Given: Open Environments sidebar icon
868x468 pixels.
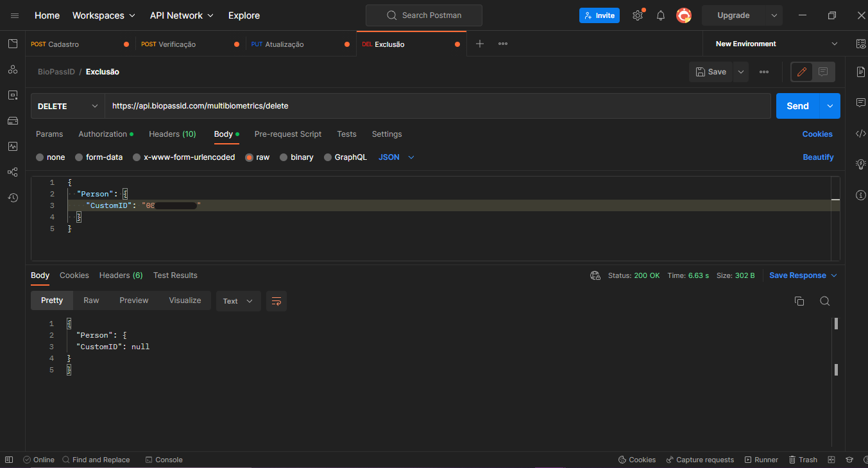Looking at the screenshot, I should coord(13,95).
